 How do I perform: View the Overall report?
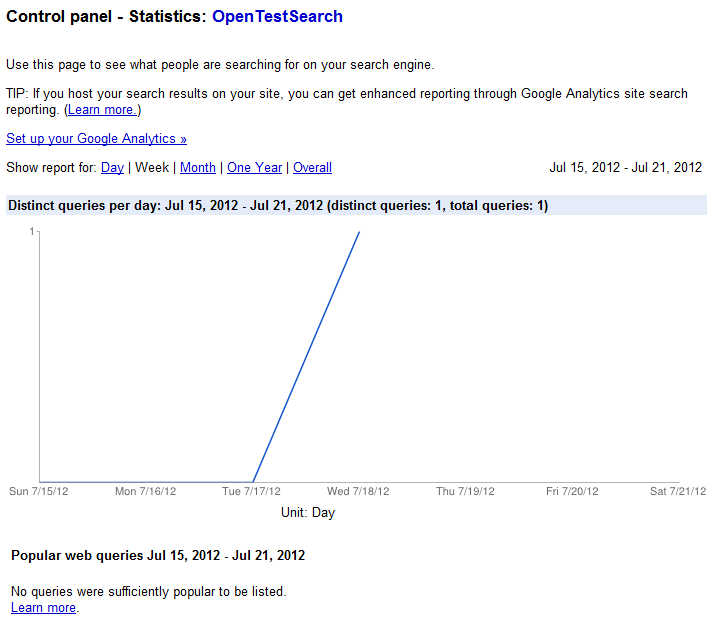(312, 167)
